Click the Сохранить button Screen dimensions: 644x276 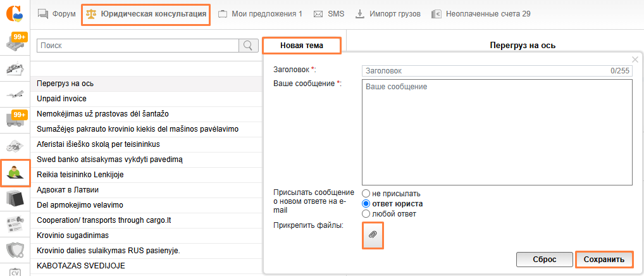(x=604, y=260)
